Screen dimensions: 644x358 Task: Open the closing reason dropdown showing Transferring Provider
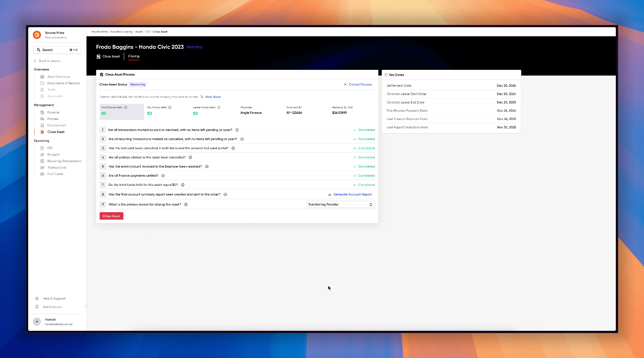pos(340,205)
